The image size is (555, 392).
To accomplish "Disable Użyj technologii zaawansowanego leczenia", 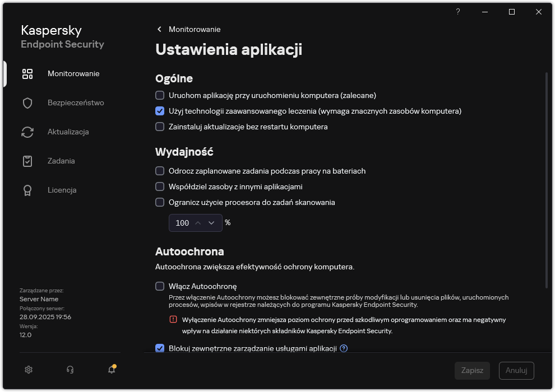I will pyautogui.click(x=159, y=111).
